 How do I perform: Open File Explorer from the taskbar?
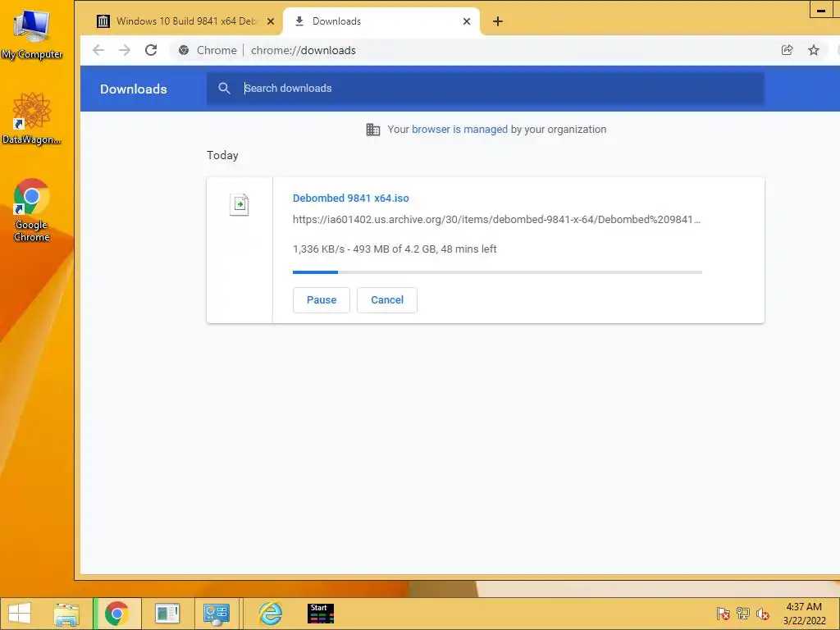tap(66, 614)
